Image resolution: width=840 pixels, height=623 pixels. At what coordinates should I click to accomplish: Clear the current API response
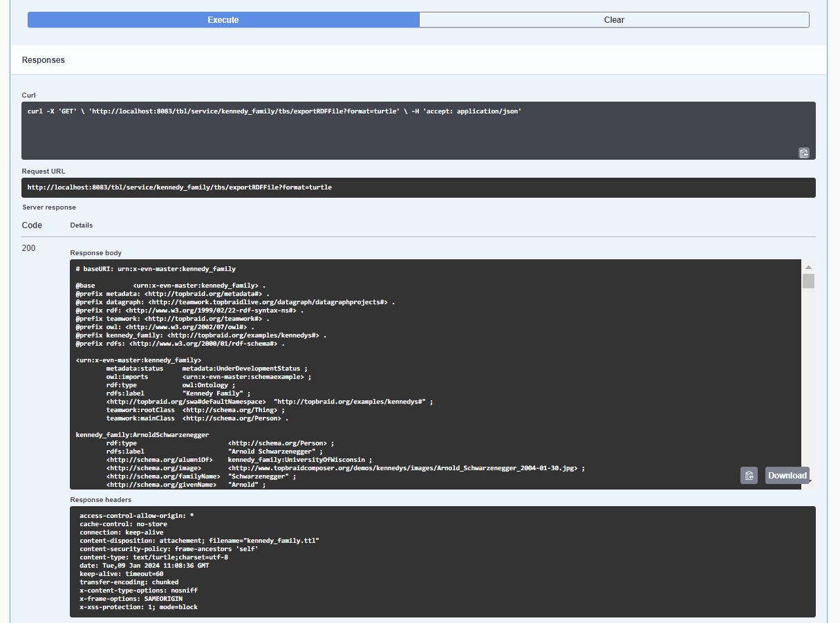click(x=614, y=19)
